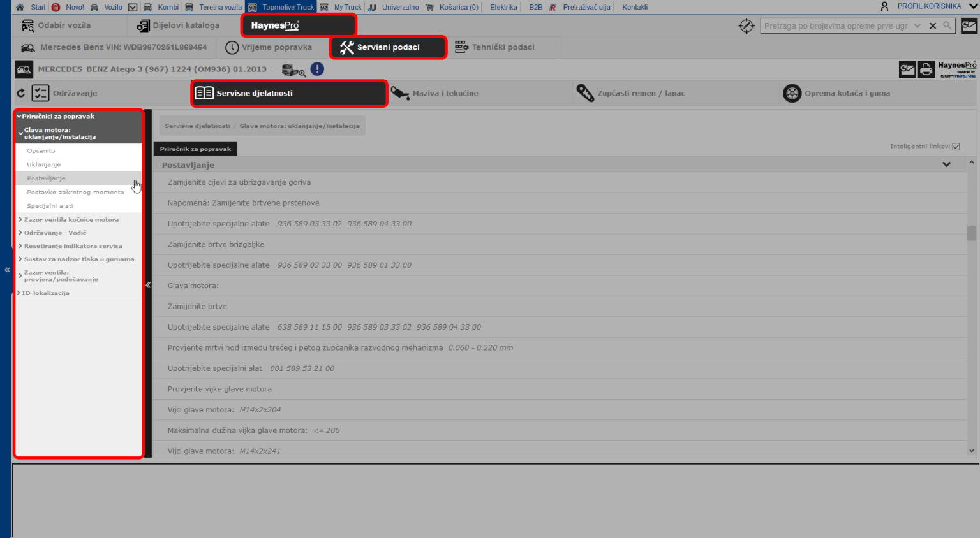
Task: Click the user profile person icon
Action: [x=884, y=6]
